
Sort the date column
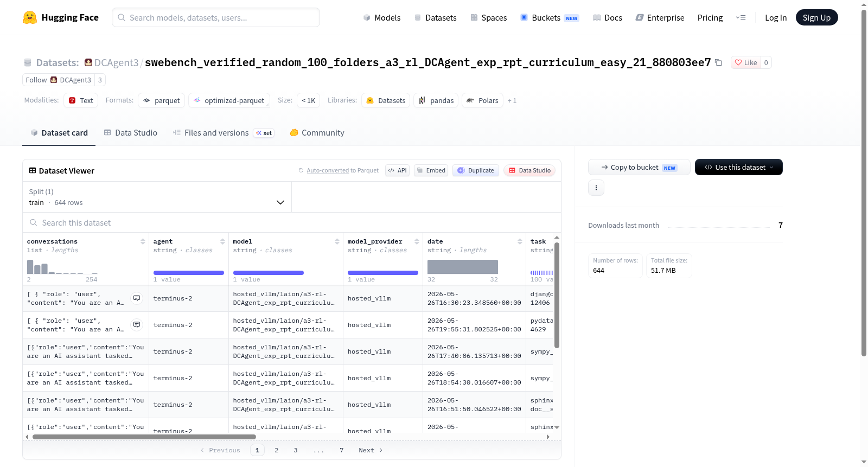pos(520,241)
